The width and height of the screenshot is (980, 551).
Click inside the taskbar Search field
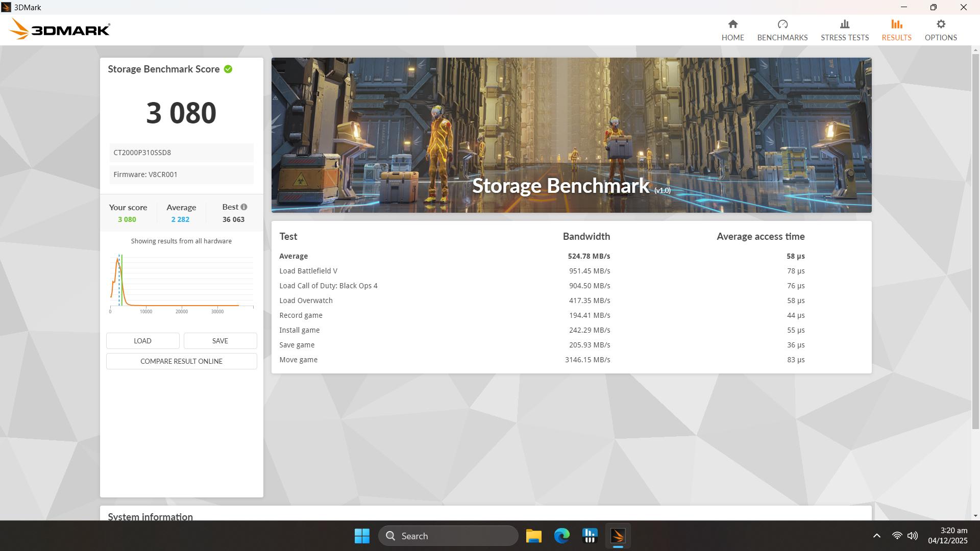[448, 536]
